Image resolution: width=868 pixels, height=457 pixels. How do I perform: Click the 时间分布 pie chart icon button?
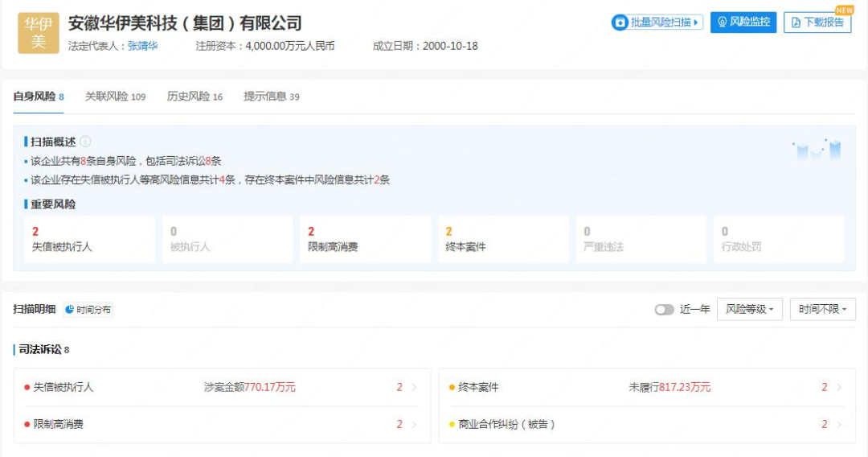click(x=88, y=310)
